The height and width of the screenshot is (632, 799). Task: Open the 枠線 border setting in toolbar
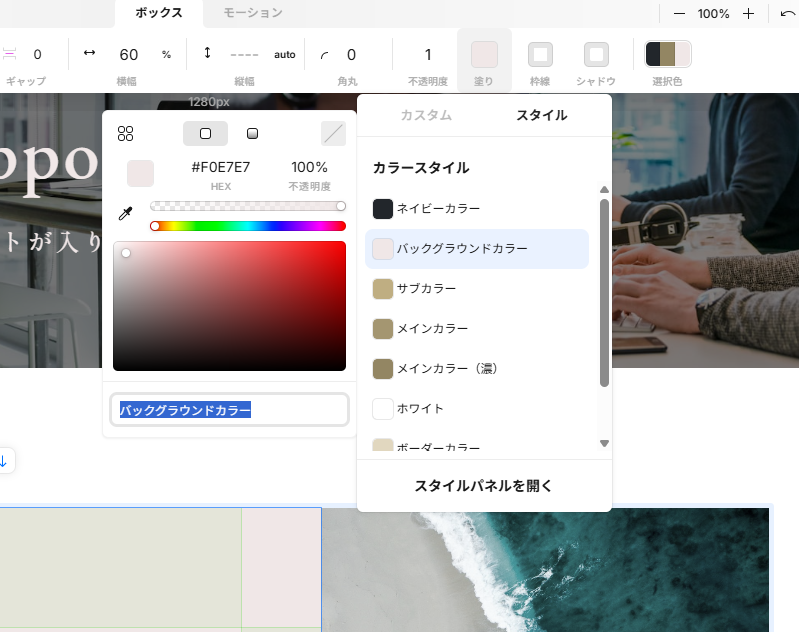[x=540, y=55]
